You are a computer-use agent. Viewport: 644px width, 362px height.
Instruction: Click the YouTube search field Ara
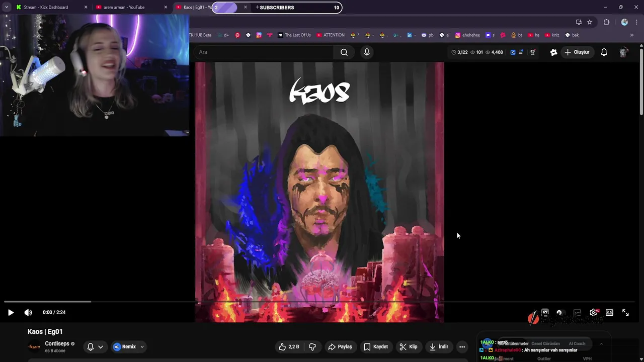tap(264, 52)
